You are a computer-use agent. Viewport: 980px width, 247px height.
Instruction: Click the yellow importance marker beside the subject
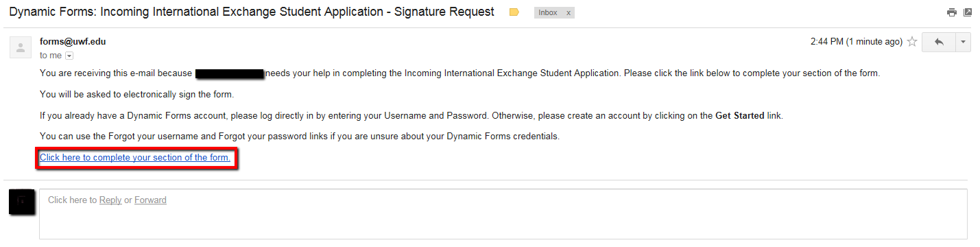point(514,12)
